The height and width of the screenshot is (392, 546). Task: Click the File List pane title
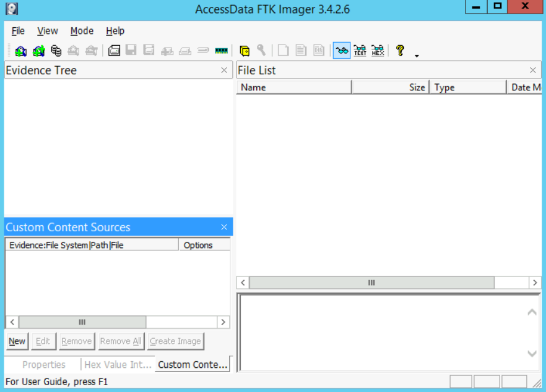coord(257,70)
